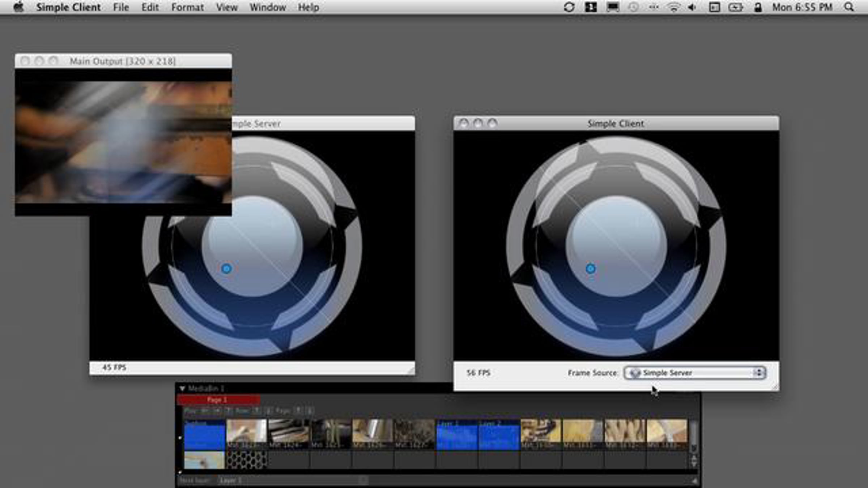Screen dimensions: 868x488
Task: Click the Time Machine menu bar icon
Action: [x=633, y=7]
